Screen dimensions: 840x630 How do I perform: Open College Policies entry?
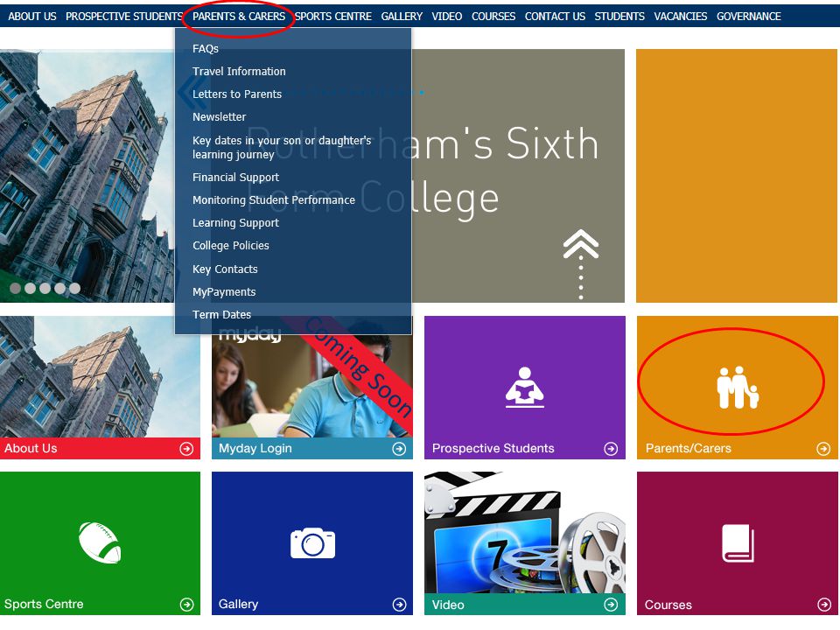231,246
